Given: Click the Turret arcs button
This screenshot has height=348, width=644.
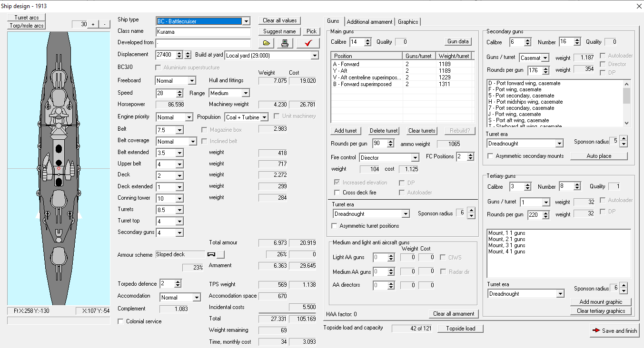Looking at the screenshot, I should pos(27,18).
